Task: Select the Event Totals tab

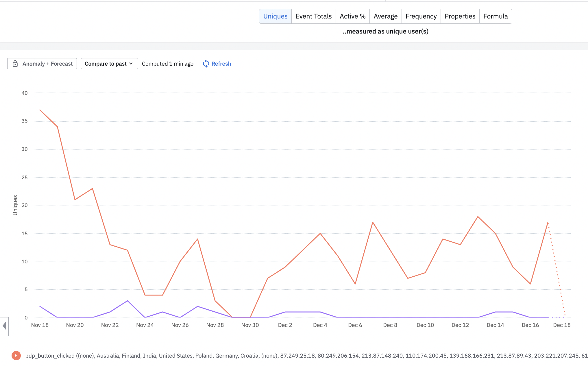Action: [313, 16]
